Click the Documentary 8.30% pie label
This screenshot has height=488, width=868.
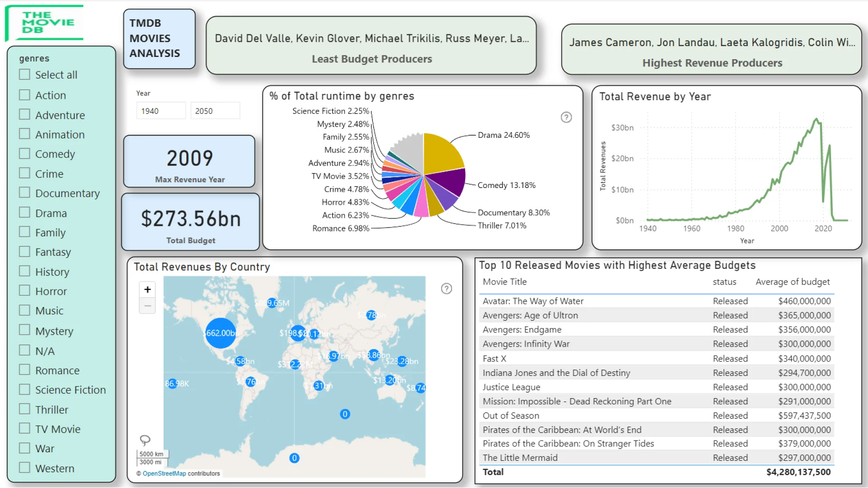(514, 213)
